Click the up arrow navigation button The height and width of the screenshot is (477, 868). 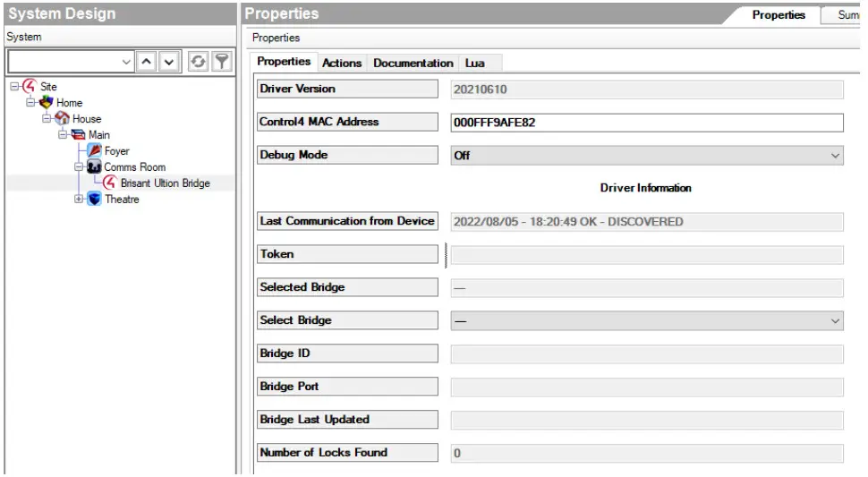146,62
